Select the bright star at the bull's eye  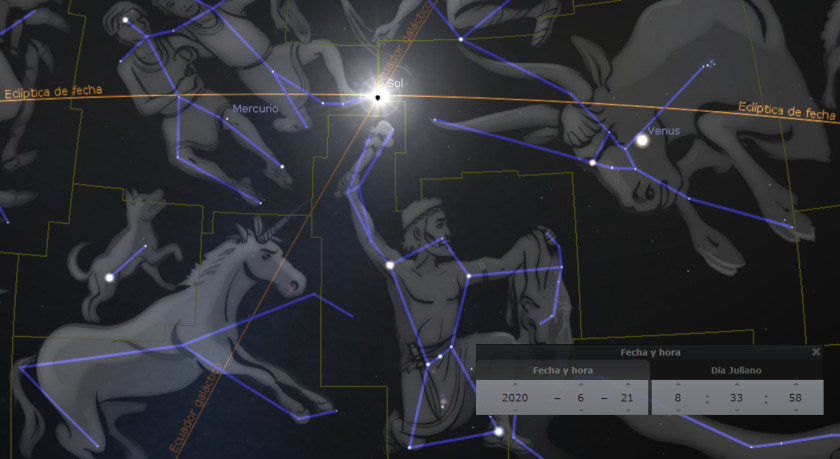[x=593, y=162]
